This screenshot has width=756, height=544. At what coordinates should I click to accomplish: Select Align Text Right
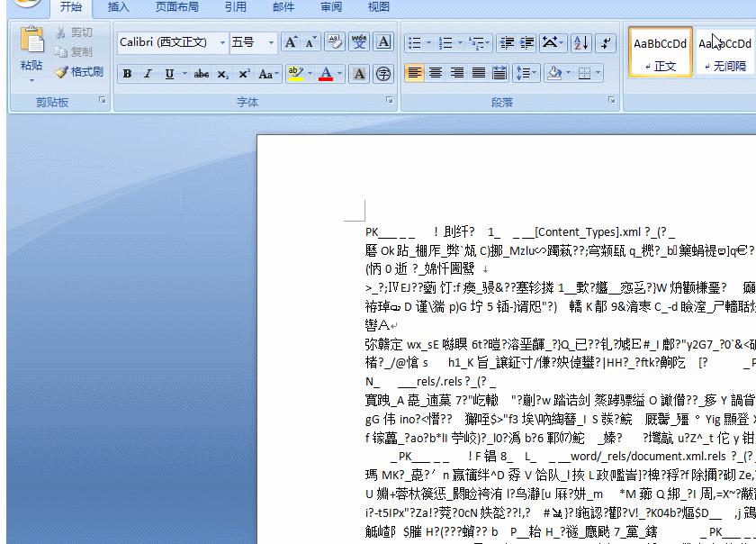(x=456, y=73)
